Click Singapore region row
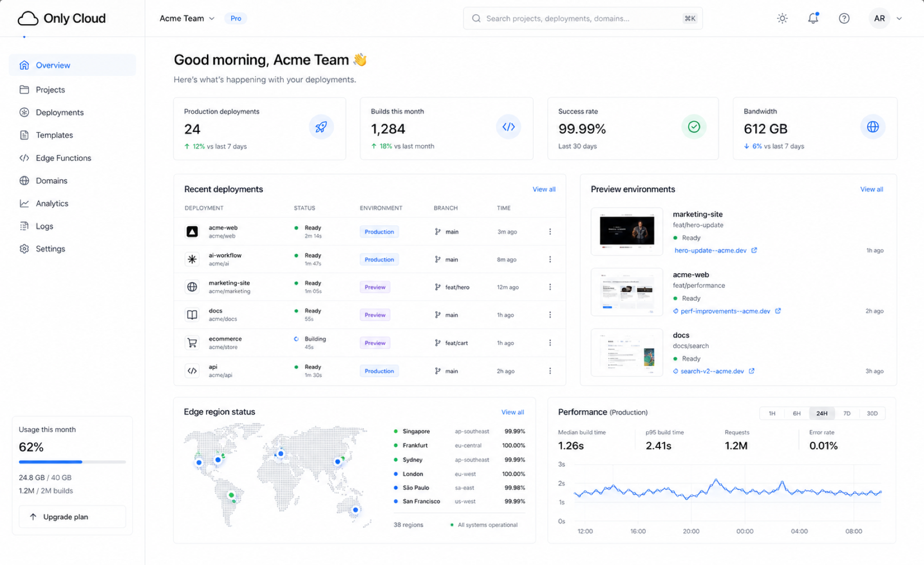The height and width of the screenshot is (565, 924). (x=459, y=431)
